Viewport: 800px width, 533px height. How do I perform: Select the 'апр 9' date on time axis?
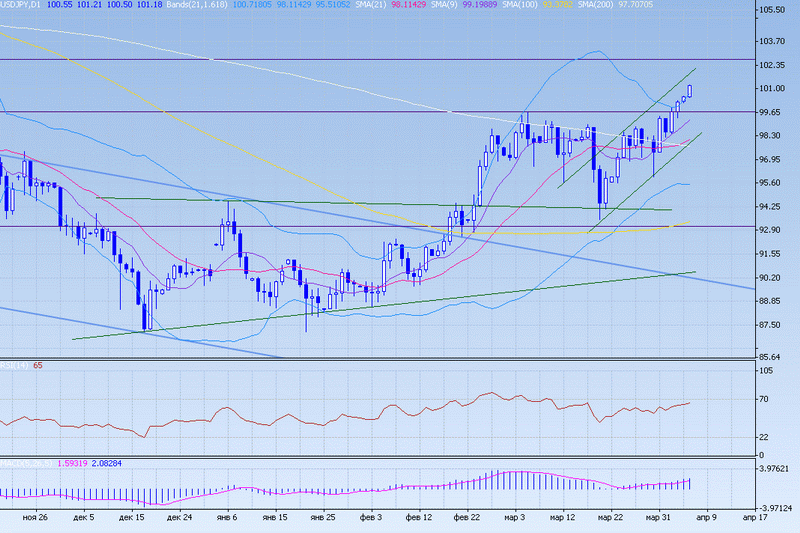click(x=705, y=518)
